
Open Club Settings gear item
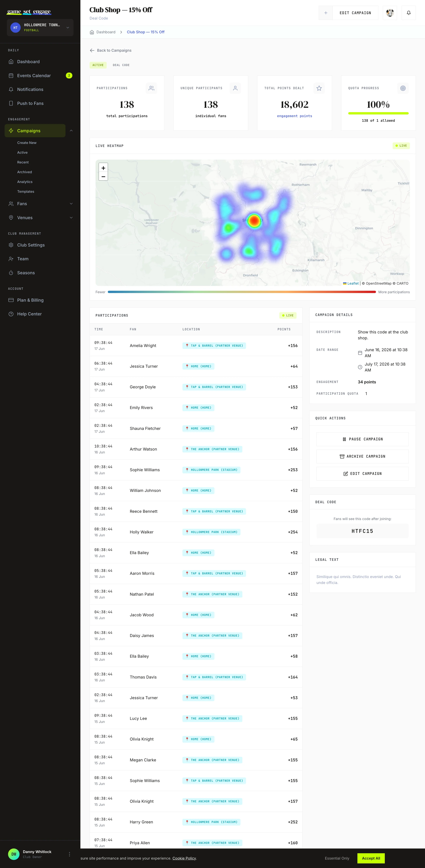40,245
